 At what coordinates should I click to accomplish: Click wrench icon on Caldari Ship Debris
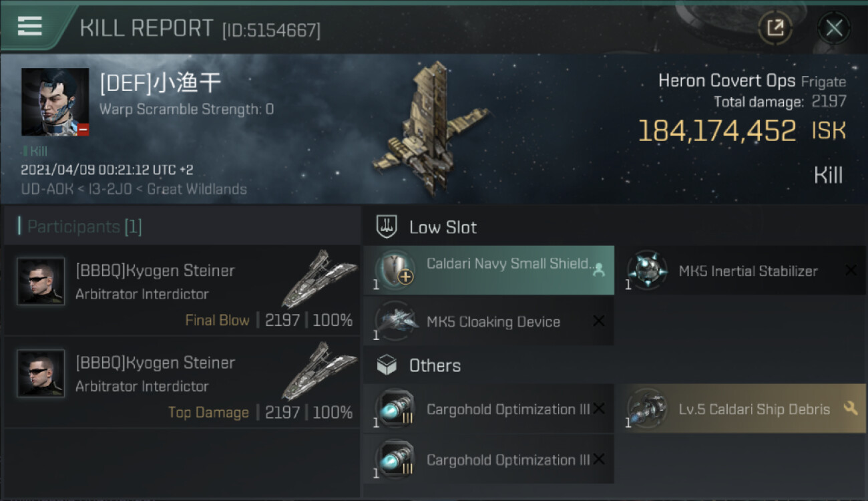coord(851,408)
